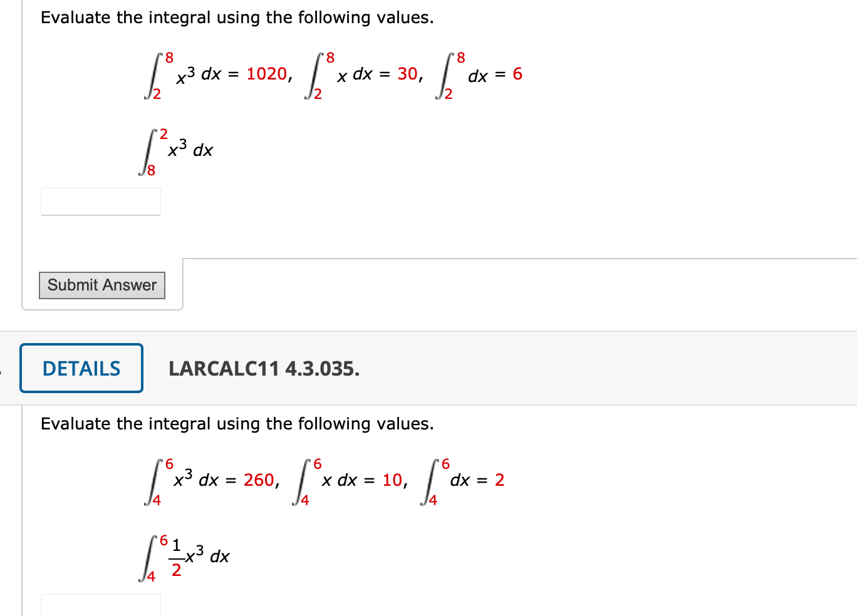Click the answer input box for the second problem
The width and height of the screenshot is (857, 616).
point(100,606)
